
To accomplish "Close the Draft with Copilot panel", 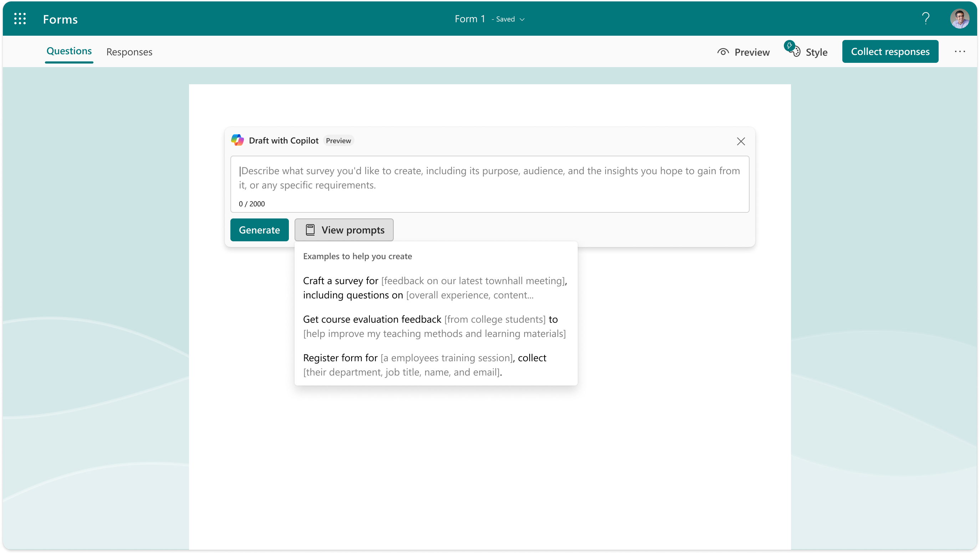I will click(x=741, y=141).
